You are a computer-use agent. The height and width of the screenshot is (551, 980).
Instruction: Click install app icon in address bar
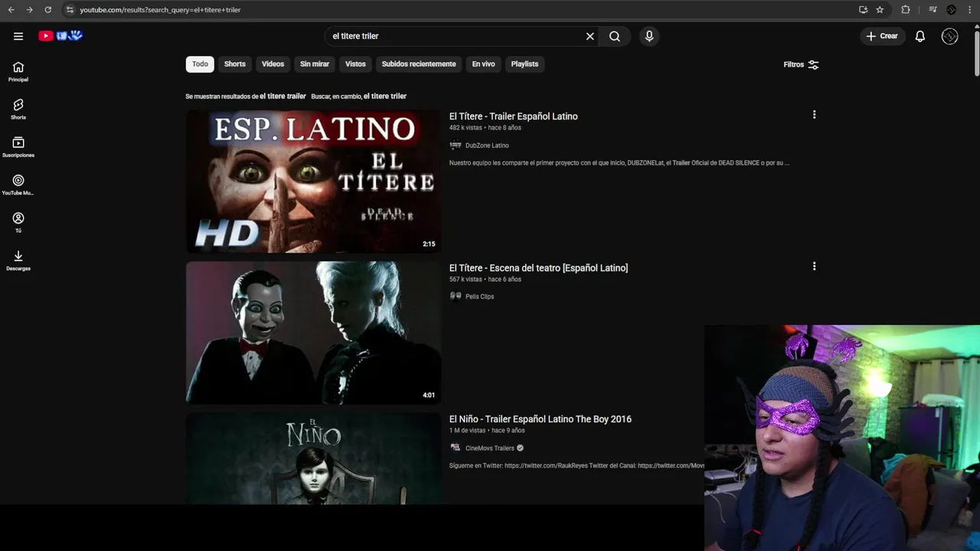[x=863, y=10]
